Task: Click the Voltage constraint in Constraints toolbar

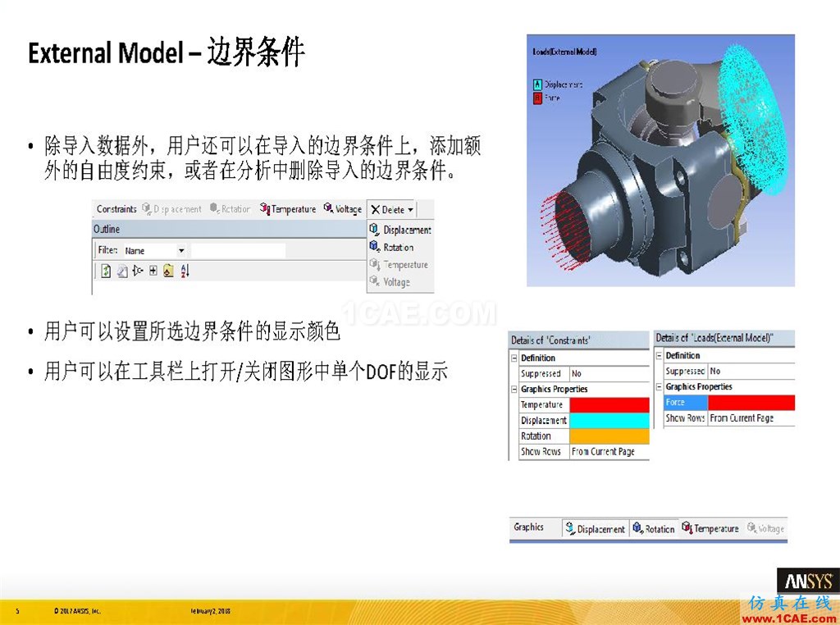Action: 342,209
